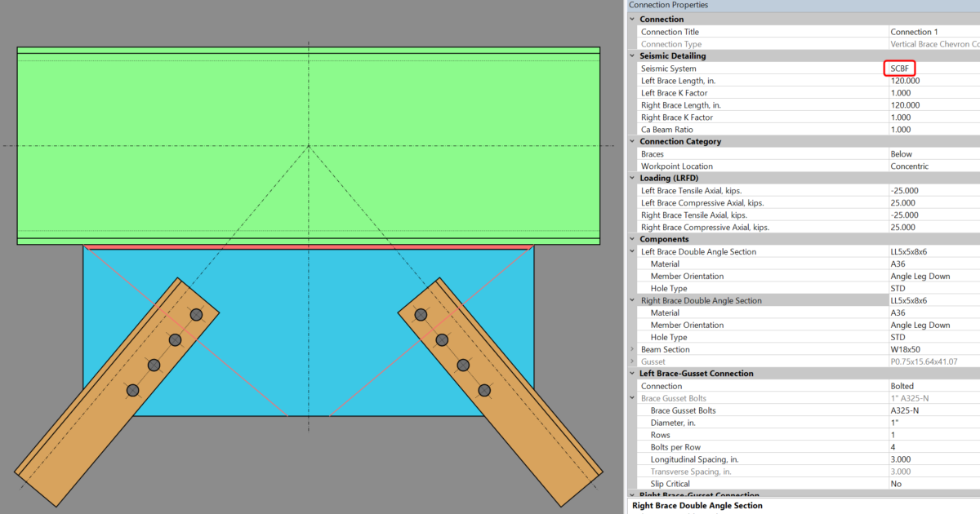Image resolution: width=980 pixels, height=514 pixels.
Task: Collapse the Left Brace-Gusset Connection section
Action: [x=632, y=374]
